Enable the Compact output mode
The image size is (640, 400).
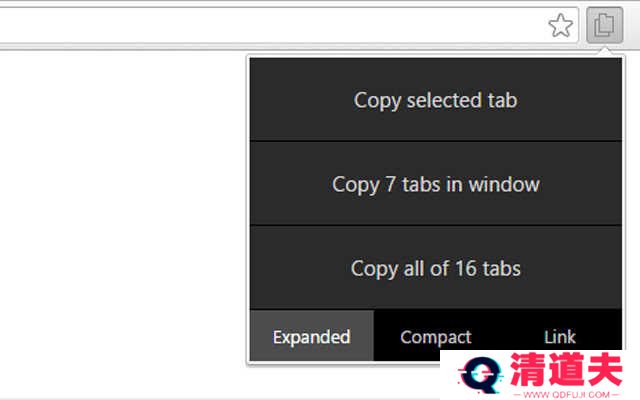pos(436,337)
